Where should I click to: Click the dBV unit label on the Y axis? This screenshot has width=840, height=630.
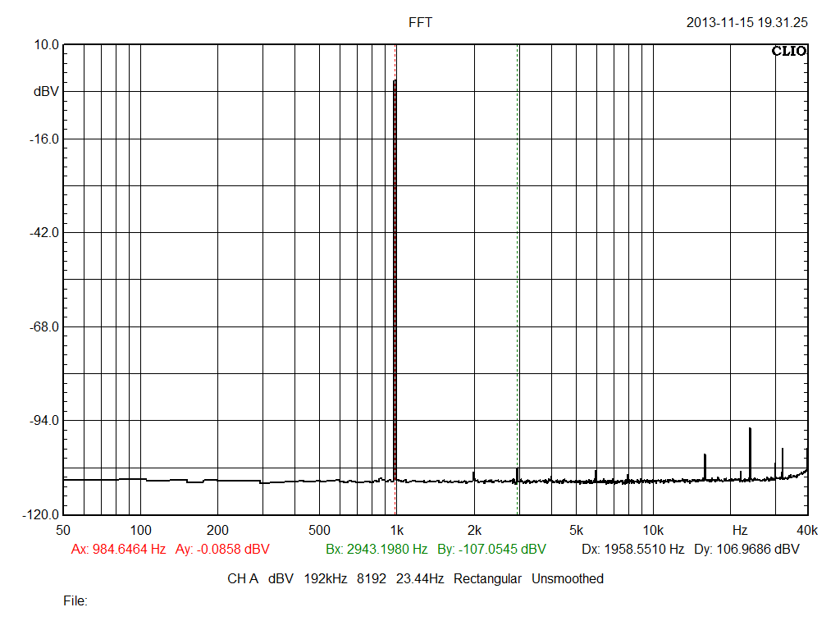click(x=46, y=92)
